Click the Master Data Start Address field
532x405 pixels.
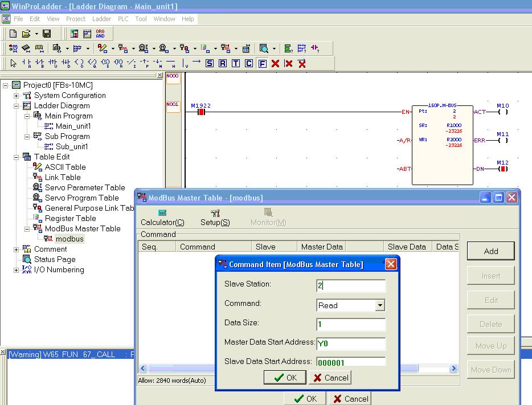pyautogui.click(x=351, y=343)
